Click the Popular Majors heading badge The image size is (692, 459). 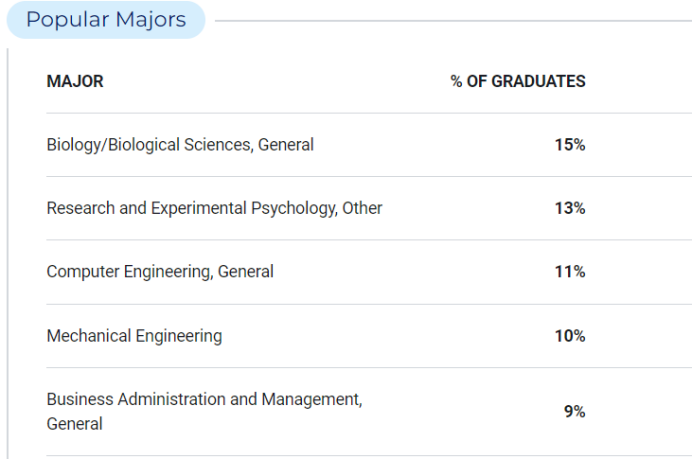pos(106,20)
